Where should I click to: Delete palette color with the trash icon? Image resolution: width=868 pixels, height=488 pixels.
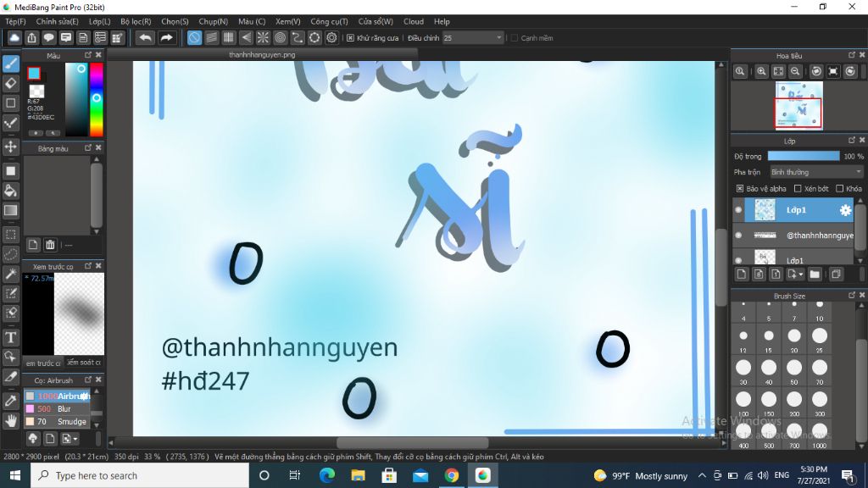50,245
